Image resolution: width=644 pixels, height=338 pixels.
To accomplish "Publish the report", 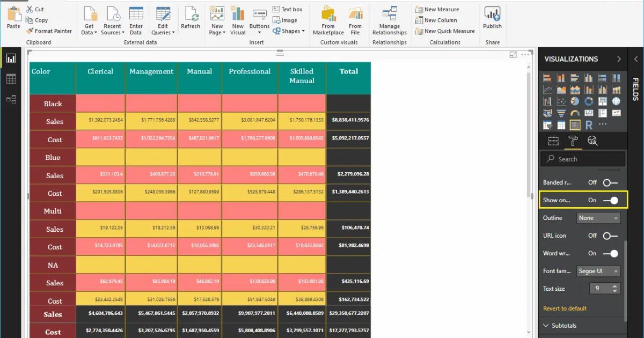I will (x=492, y=16).
